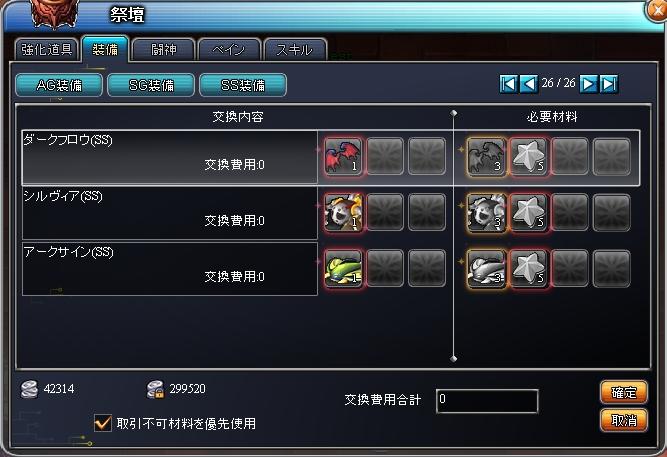This screenshot has width=667, height=457.
Task: Jump to the last page arrow
Action: 609,84
